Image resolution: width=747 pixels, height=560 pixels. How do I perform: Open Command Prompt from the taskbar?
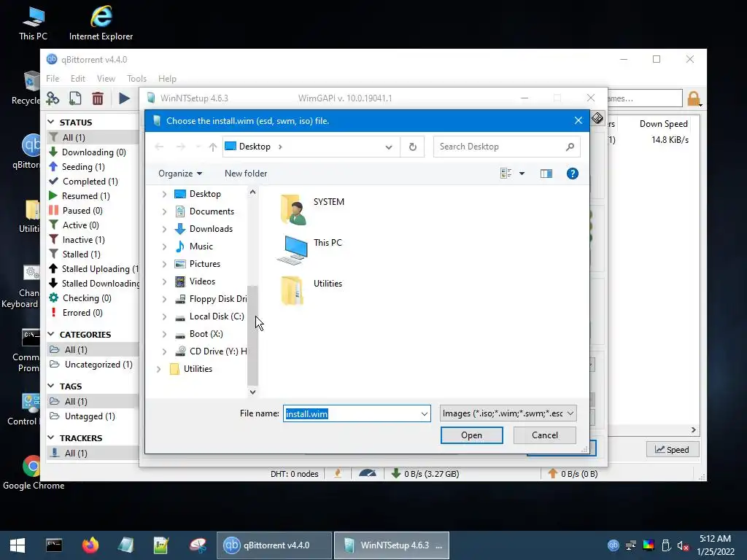54,545
